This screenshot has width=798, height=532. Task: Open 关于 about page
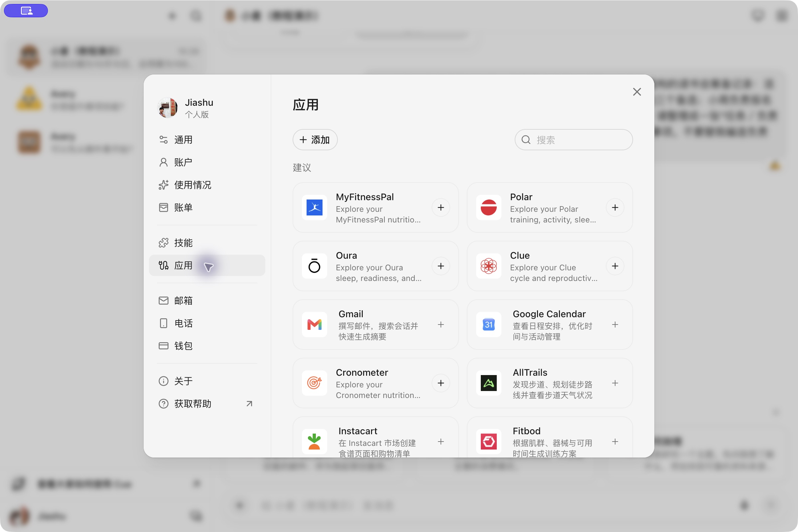tap(207, 381)
